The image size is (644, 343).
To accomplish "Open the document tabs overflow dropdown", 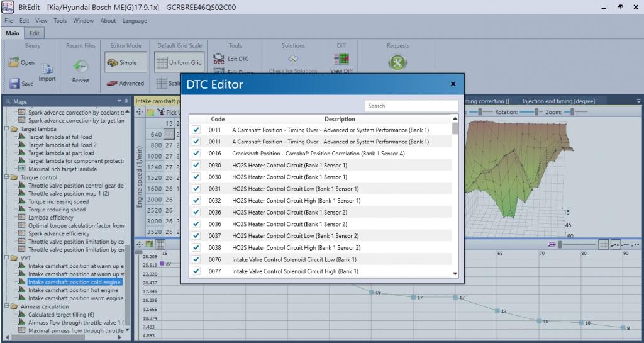I will pyautogui.click(x=639, y=101).
